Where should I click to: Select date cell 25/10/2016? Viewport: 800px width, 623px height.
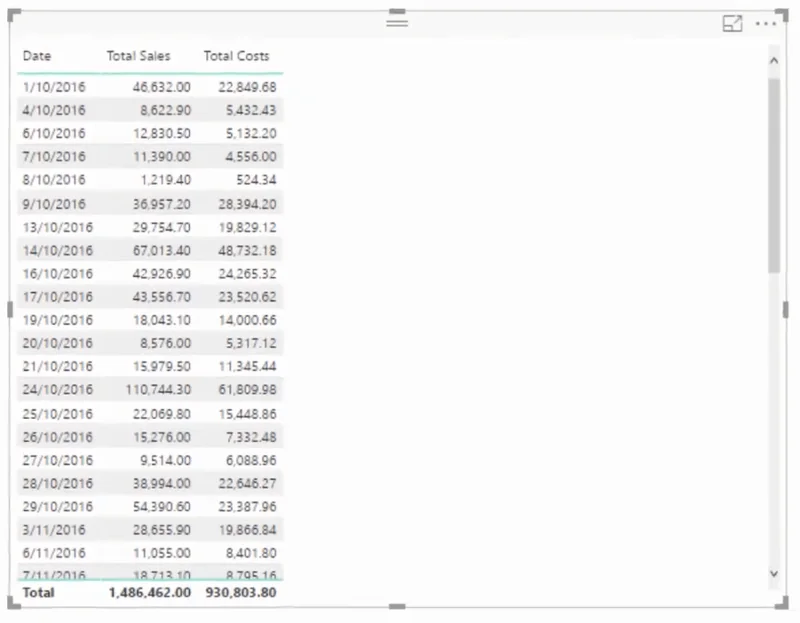tap(58, 414)
